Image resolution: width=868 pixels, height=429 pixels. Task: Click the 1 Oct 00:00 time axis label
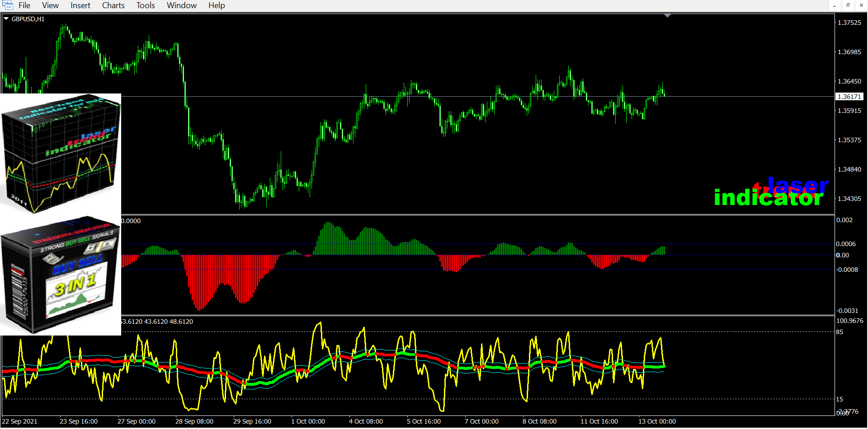(x=308, y=421)
